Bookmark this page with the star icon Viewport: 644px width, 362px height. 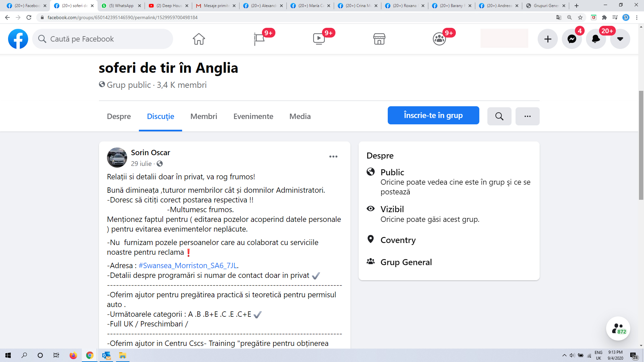[580, 17]
